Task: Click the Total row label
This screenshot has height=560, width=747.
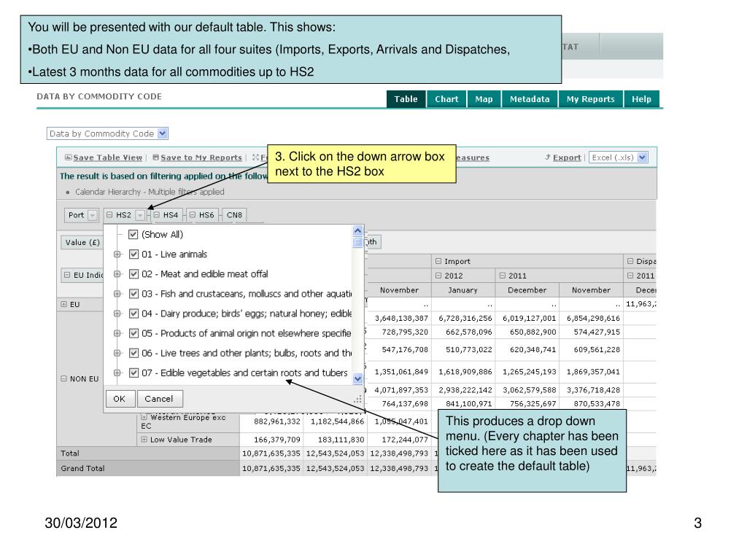Action: click(70, 454)
